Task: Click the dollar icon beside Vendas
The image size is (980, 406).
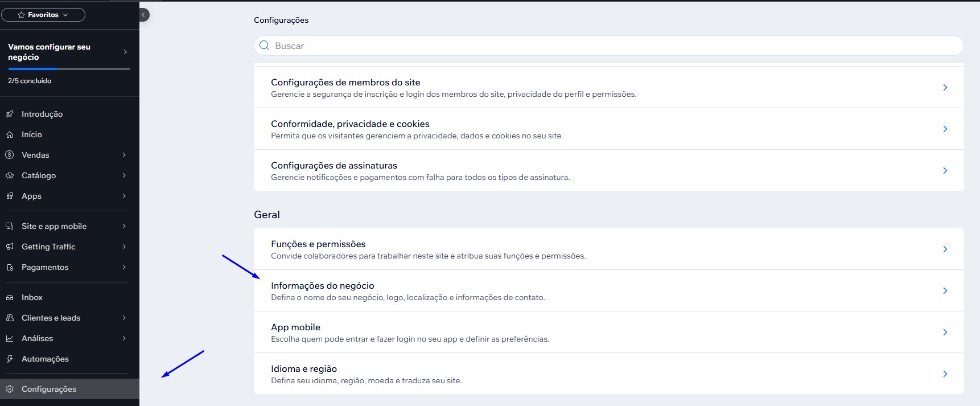Action: point(10,155)
